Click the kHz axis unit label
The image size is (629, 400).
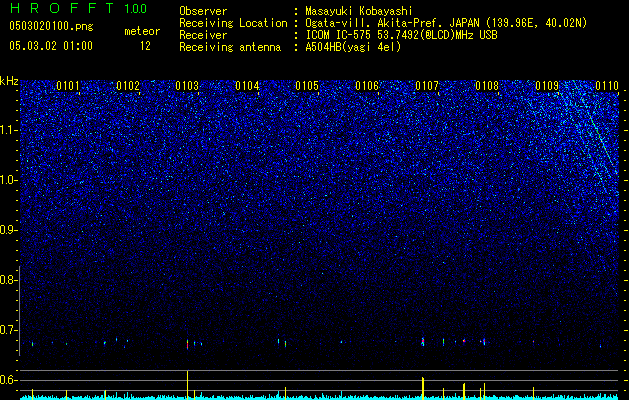click(9, 81)
